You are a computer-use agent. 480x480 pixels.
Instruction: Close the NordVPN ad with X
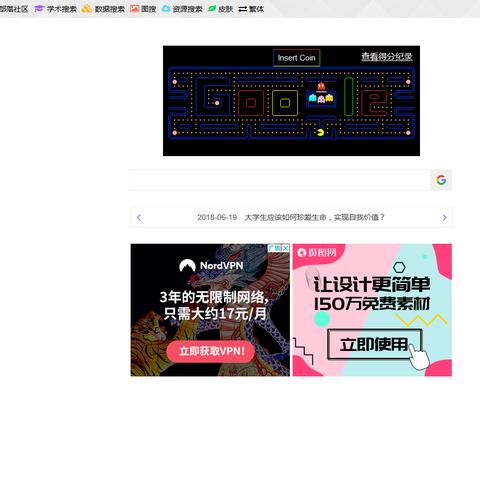click(286, 248)
